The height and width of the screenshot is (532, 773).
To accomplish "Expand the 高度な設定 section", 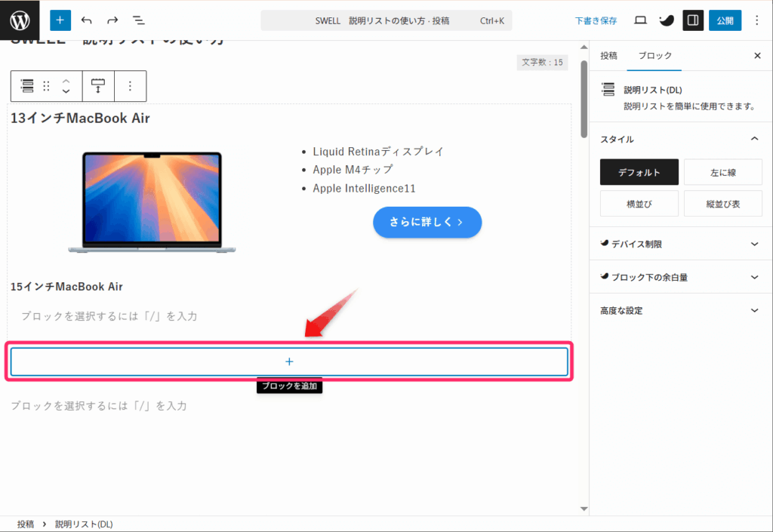I will point(680,311).
